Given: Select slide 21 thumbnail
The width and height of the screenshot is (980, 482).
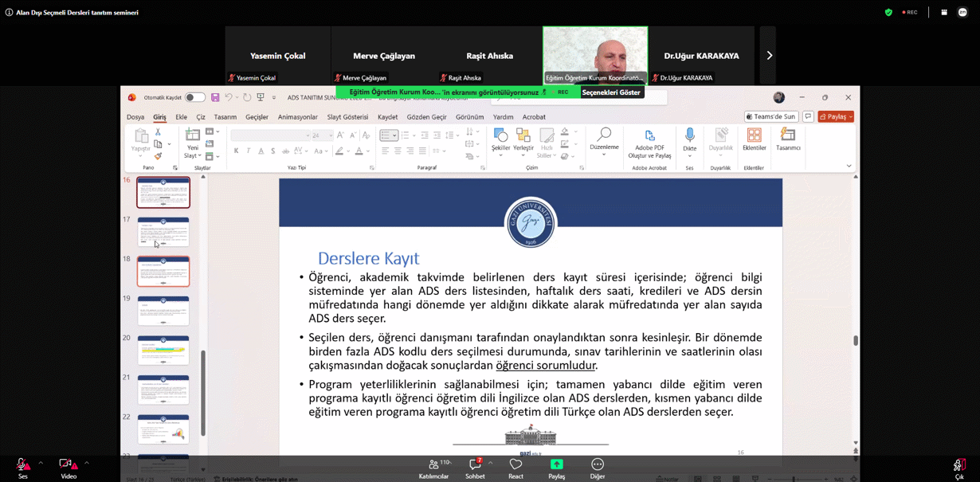Looking at the screenshot, I should tap(163, 390).
